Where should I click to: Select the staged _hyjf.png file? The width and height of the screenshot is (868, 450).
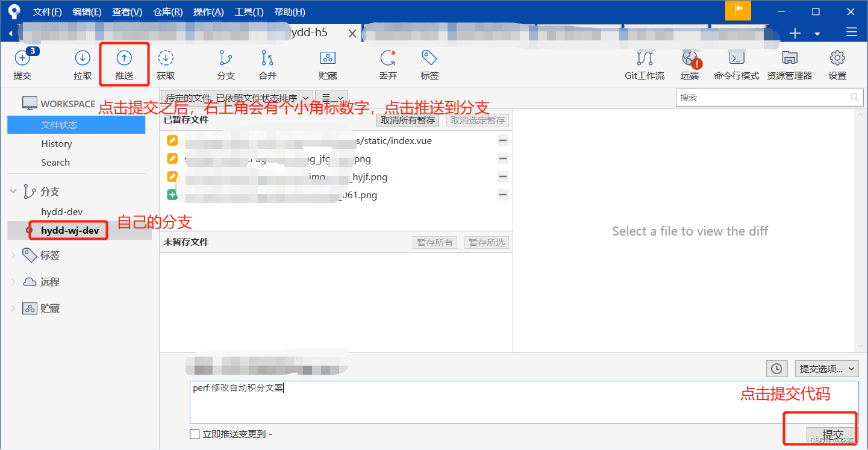[x=336, y=177]
